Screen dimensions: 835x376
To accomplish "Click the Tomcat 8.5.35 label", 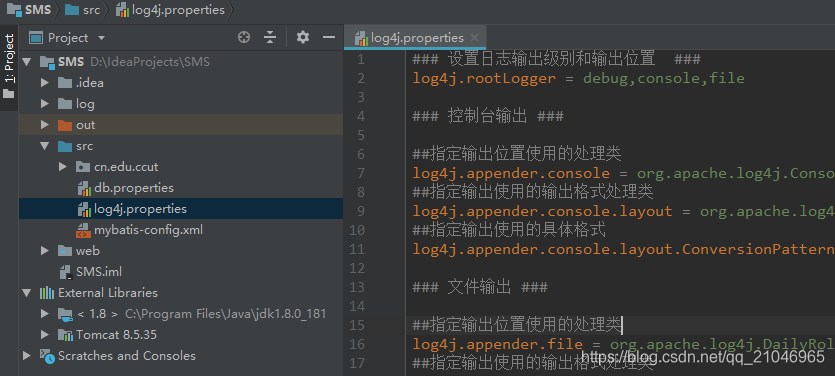I will (116, 335).
